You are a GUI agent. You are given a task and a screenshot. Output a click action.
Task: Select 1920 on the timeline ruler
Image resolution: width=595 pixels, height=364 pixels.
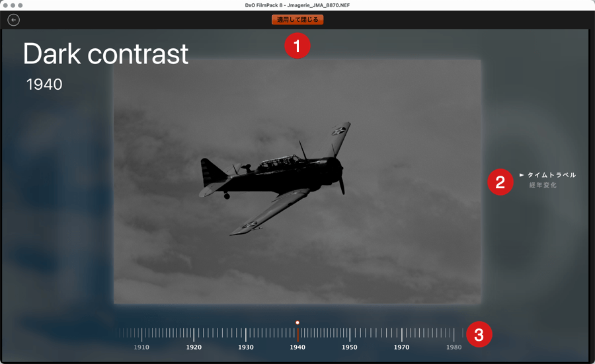click(x=194, y=347)
